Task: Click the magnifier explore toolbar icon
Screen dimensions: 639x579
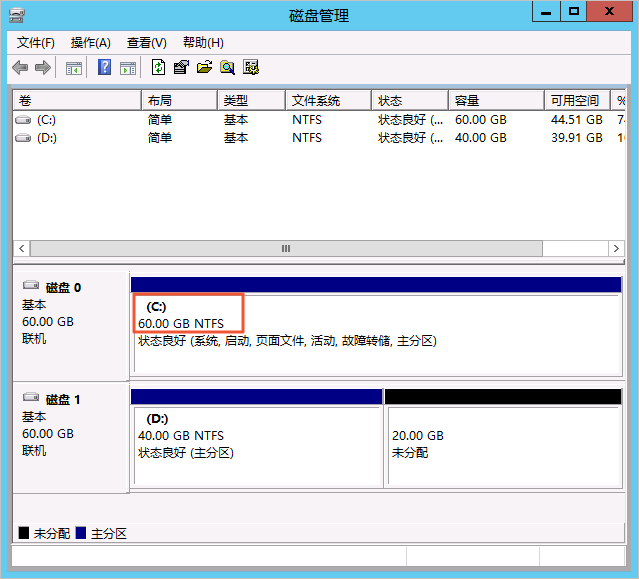Action: [227, 67]
